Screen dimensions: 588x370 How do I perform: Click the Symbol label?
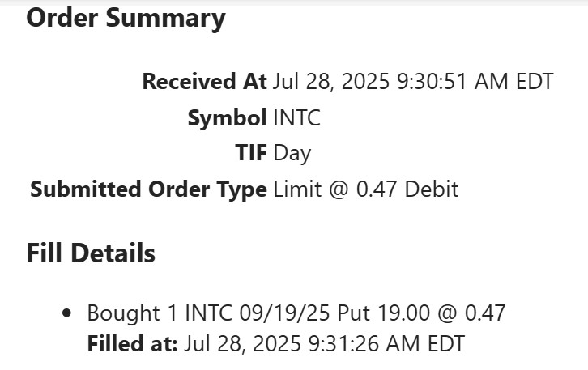(x=227, y=118)
